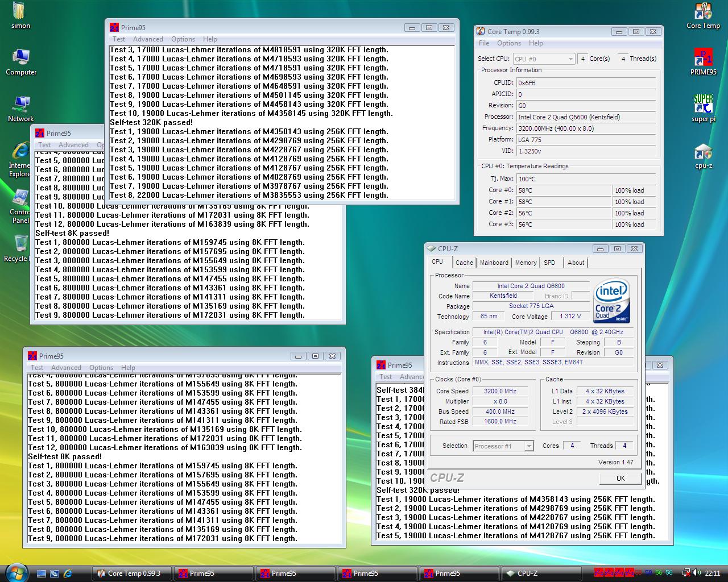Click the volume speaker tray icon
The height and width of the screenshot is (582, 728).
tap(697, 573)
